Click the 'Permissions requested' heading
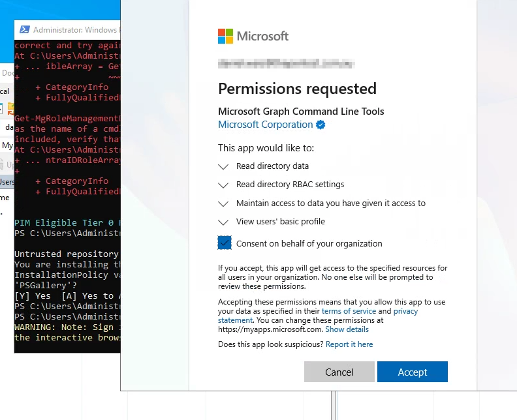517x420 pixels. [297, 89]
